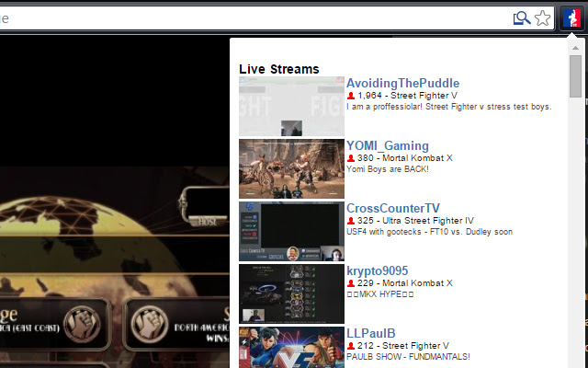Click 'USF4 with gootecks - FT10 vs. Dudley soon'

[x=429, y=232]
